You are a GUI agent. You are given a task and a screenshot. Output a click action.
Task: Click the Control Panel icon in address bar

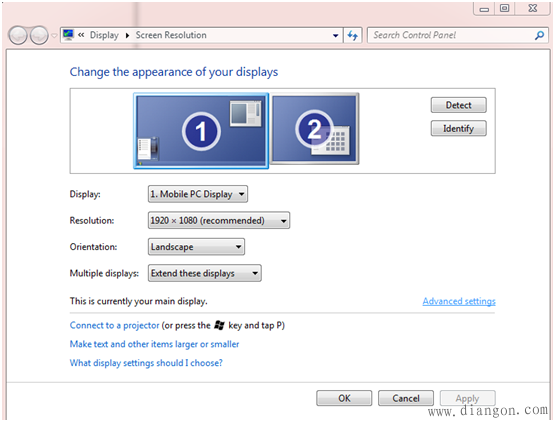[x=68, y=35]
